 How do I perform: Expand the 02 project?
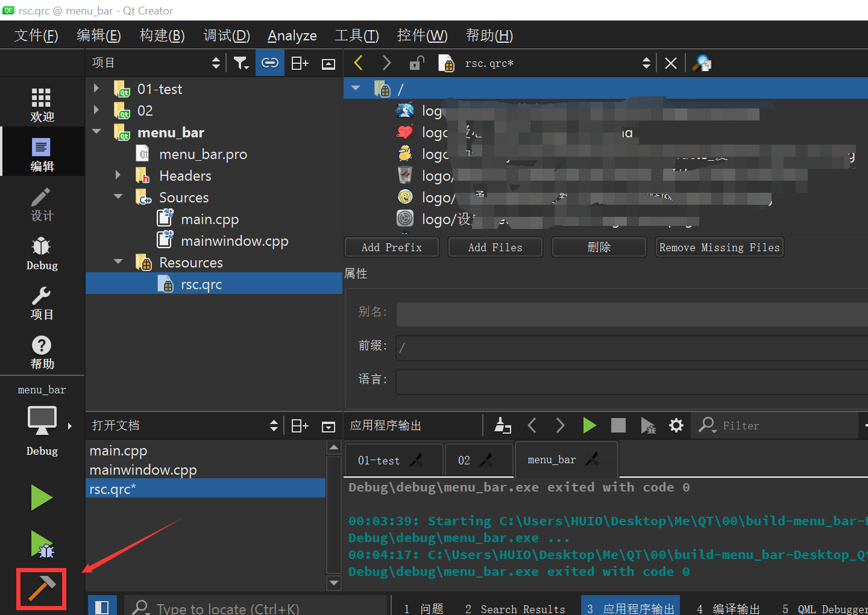pos(96,110)
